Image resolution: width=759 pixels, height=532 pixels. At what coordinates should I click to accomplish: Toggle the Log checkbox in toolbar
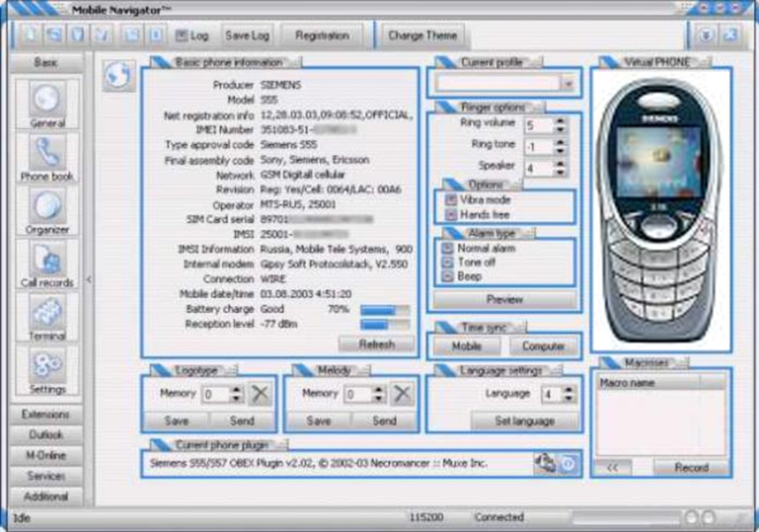pos(181,35)
